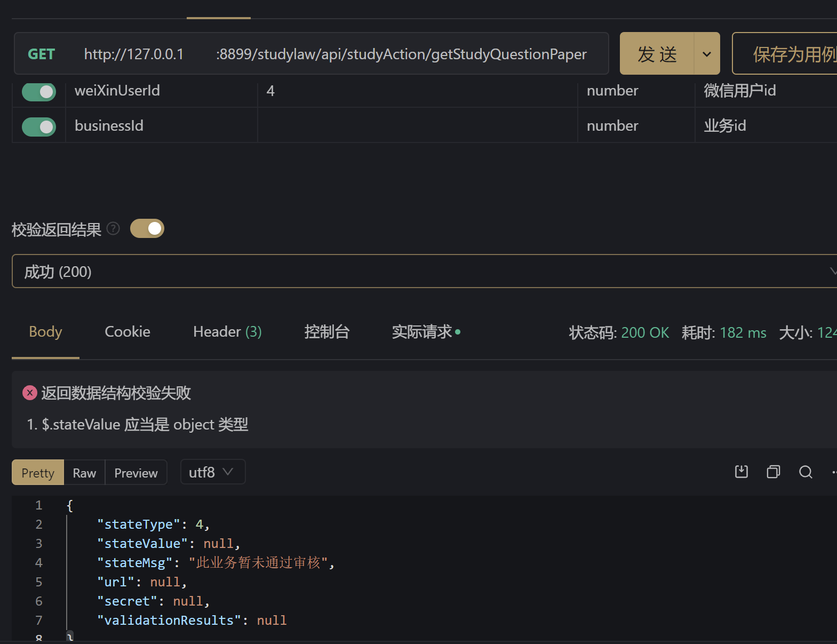
Task: Click line number 1 in the response gutter
Action: pyautogui.click(x=38, y=505)
